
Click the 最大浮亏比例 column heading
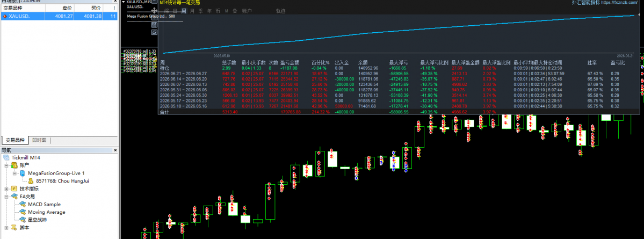pyautogui.click(x=433, y=62)
